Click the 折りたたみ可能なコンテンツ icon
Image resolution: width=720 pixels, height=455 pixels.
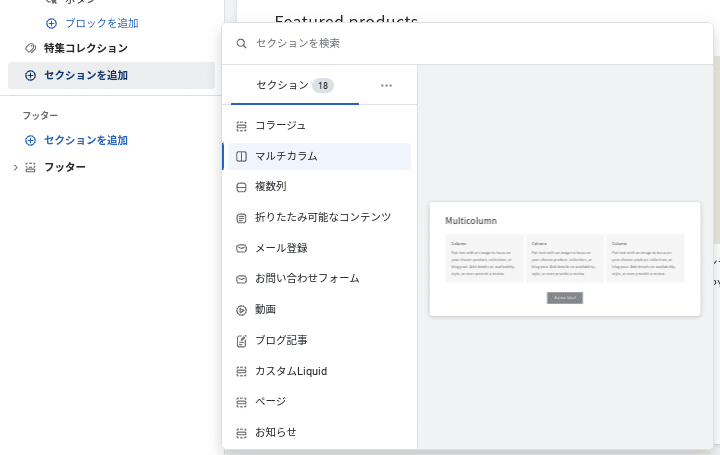click(241, 218)
